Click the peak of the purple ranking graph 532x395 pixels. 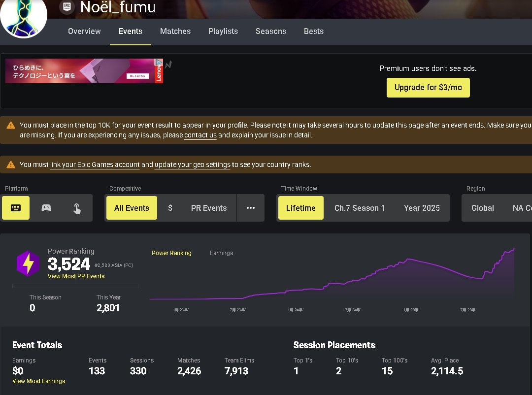(514, 249)
